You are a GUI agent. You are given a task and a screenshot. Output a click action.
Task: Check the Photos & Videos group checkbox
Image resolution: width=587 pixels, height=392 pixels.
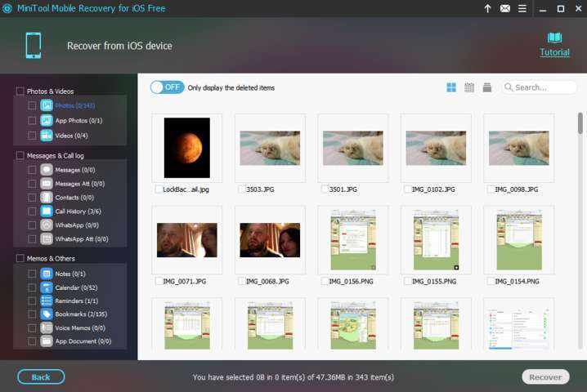(20, 91)
